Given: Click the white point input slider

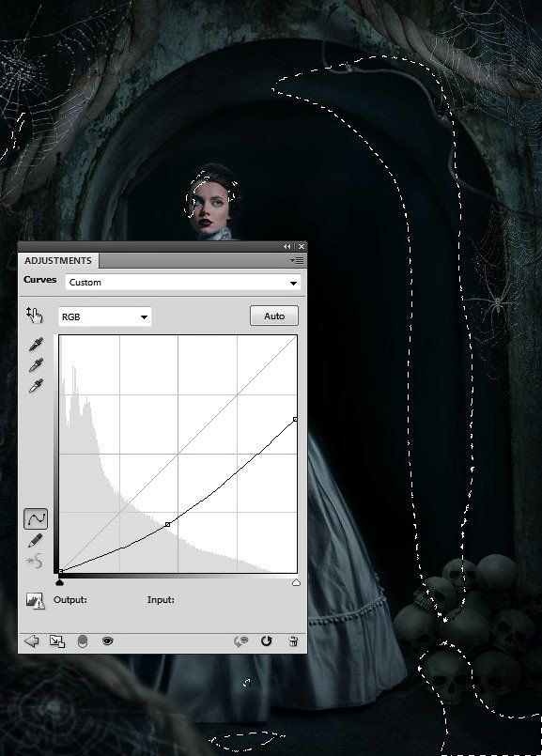Looking at the screenshot, I should click(x=296, y=583).
